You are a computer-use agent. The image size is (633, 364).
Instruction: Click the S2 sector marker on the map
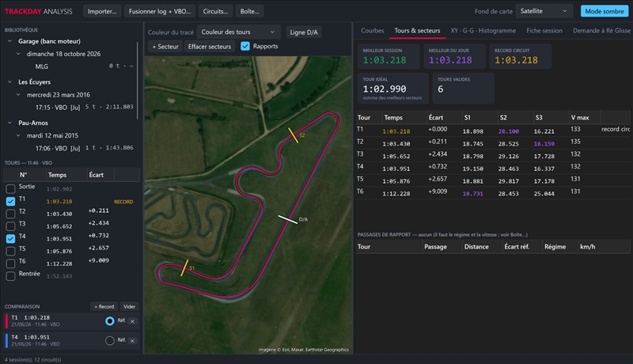tap(294, 135)
